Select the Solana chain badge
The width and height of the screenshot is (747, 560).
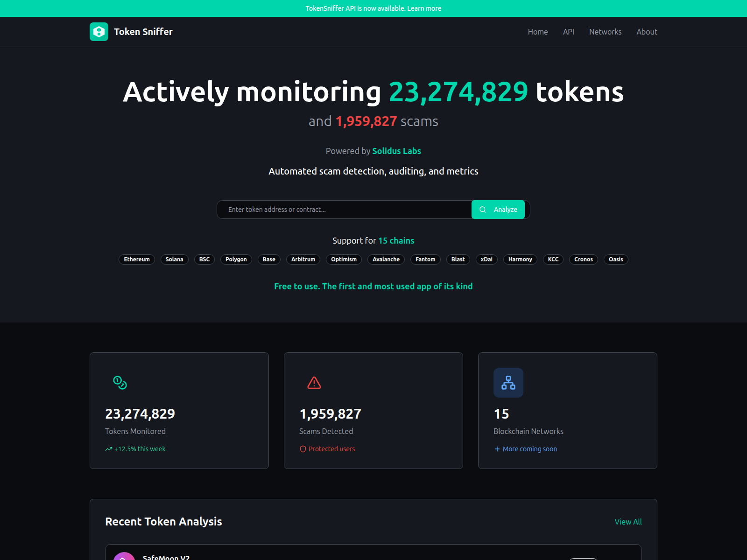[174, 259]
